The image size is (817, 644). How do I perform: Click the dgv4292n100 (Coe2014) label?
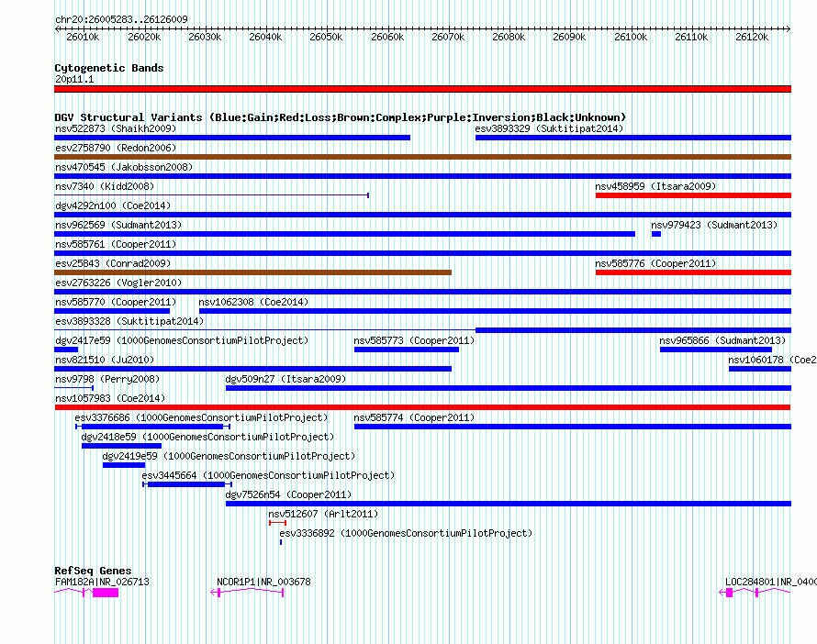(x=113, y=205)
